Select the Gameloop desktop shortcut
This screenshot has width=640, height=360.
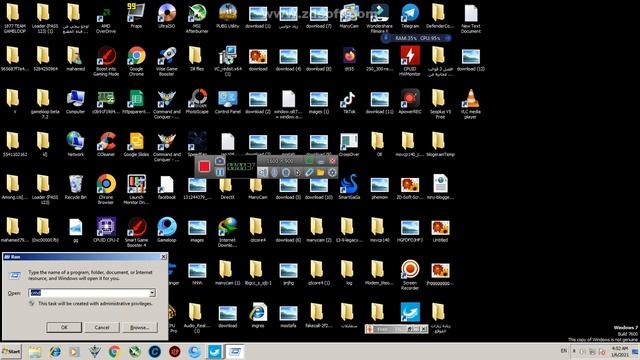(x=167, y=230)
